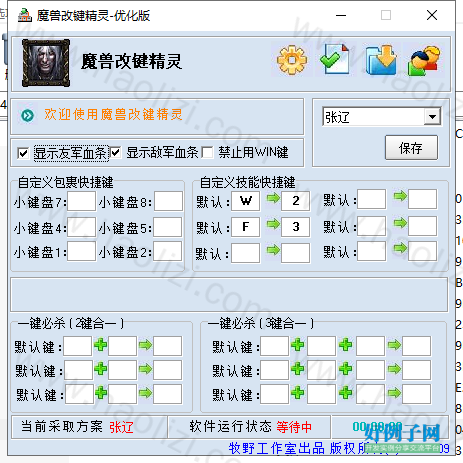463x463 pixels.
Task: Click the 小键盘8 input box
Action: 168,201
